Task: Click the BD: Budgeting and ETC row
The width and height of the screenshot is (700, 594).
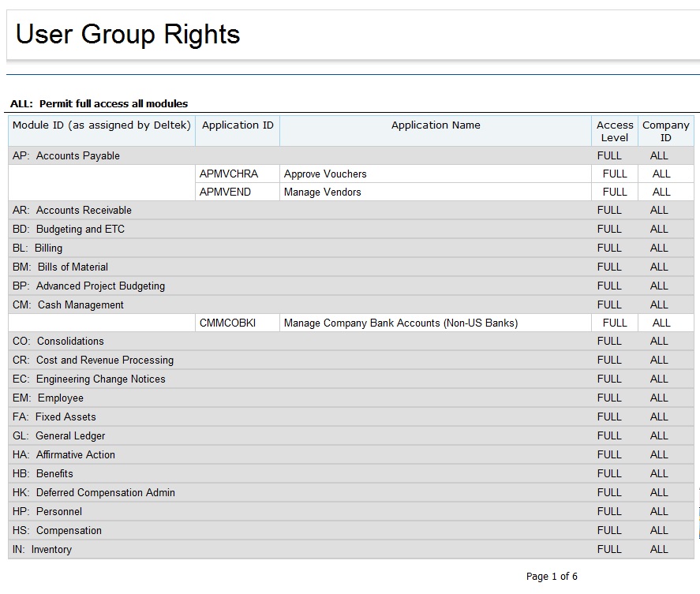Action: tap(69, 230)
